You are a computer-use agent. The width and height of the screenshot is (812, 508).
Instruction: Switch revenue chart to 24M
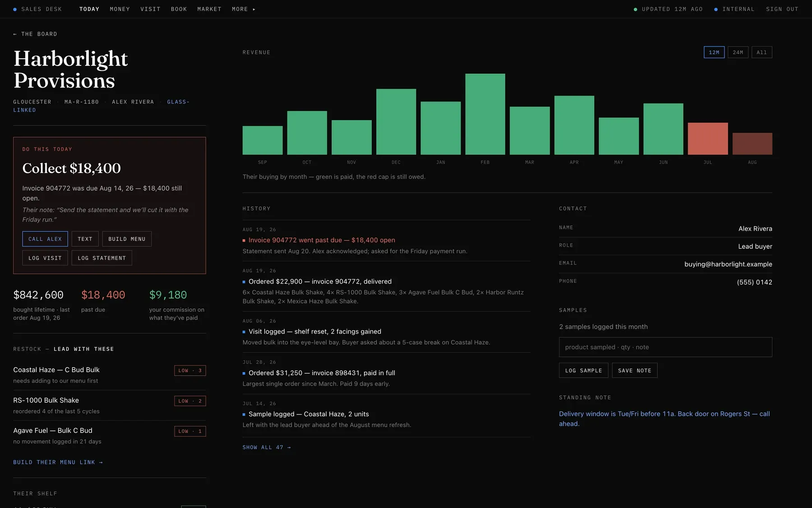point(738,52)
